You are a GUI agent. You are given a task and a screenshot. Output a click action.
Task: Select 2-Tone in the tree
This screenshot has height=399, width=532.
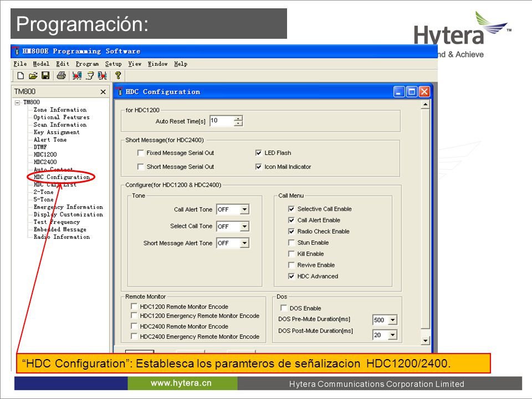[43, 192]
